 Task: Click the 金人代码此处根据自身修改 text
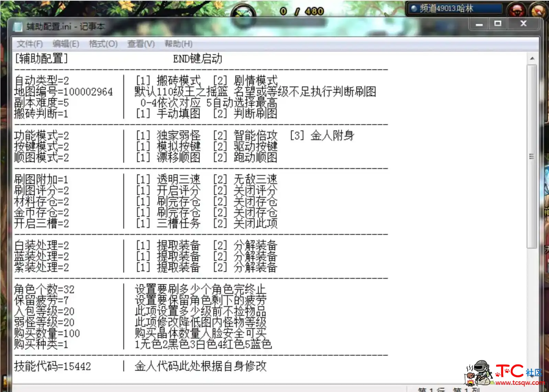pyautogui.click(x=201, y=366)
